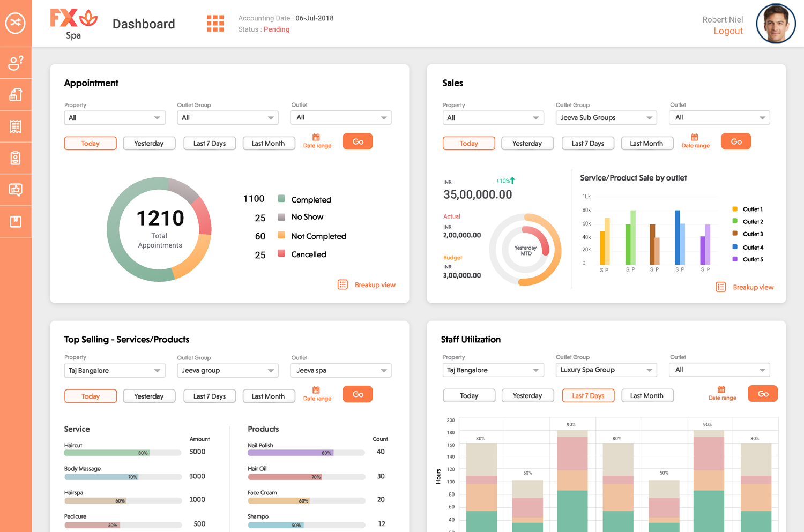
Task: Select the guest inquiry icon in the sidebar
Action: point(16,63)
